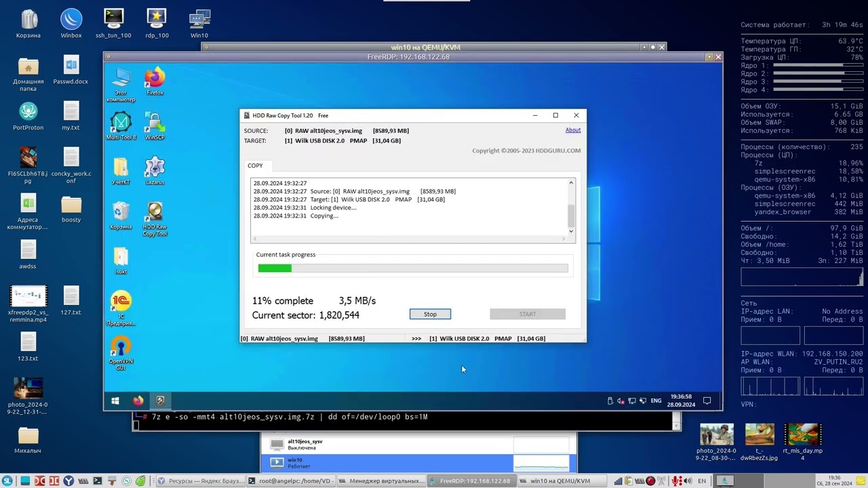Open the isukt folder in remote desktop

pos(121,260)
